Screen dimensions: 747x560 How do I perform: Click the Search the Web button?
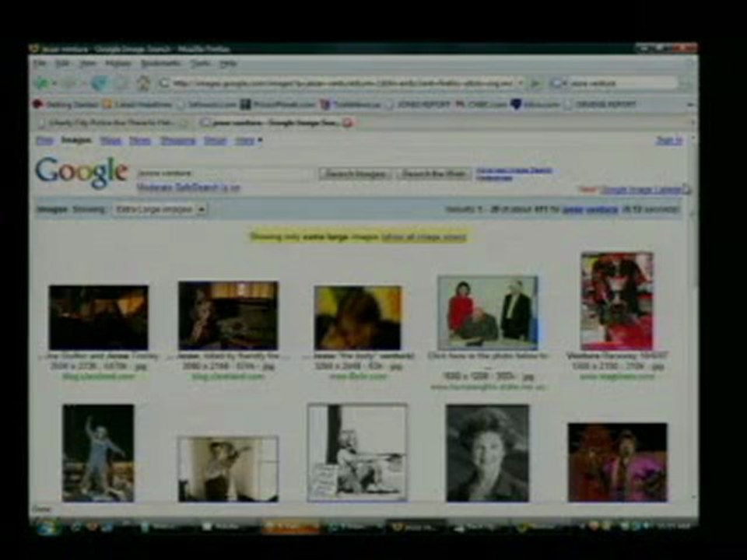(x=433, y=174)
